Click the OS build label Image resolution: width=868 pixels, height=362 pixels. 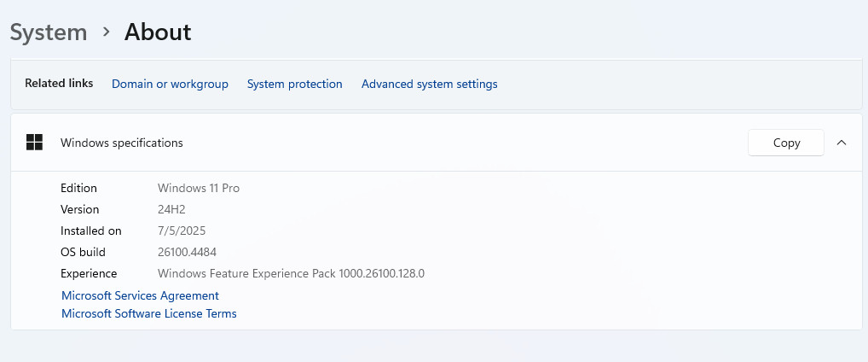pyautogui.click(x=83, y=252)
